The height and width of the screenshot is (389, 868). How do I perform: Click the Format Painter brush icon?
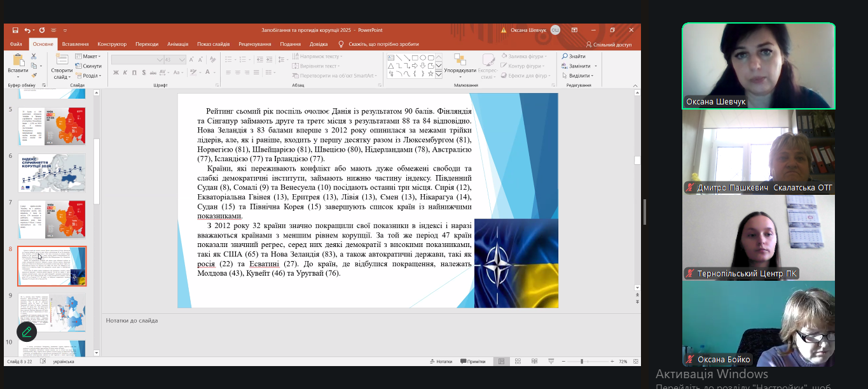tap(34, 75)
